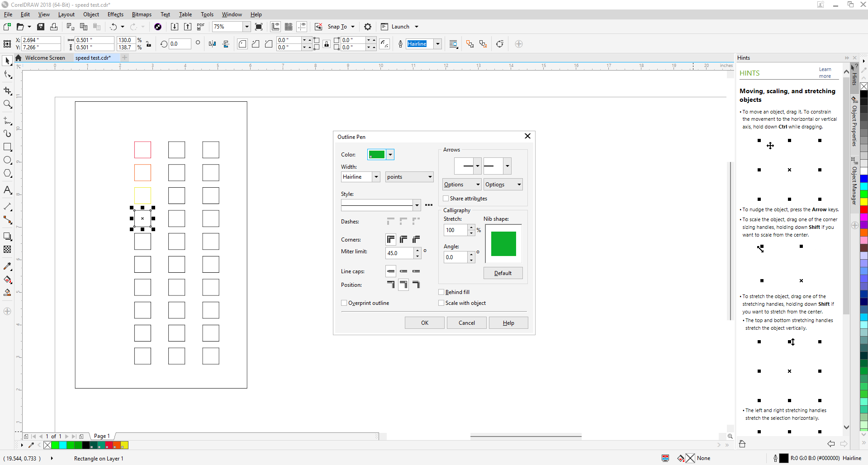This screenshot has width=868, height=465.
Task: Toggle rulers visibility on the toolbar
Action: click(x=275, y=27)
